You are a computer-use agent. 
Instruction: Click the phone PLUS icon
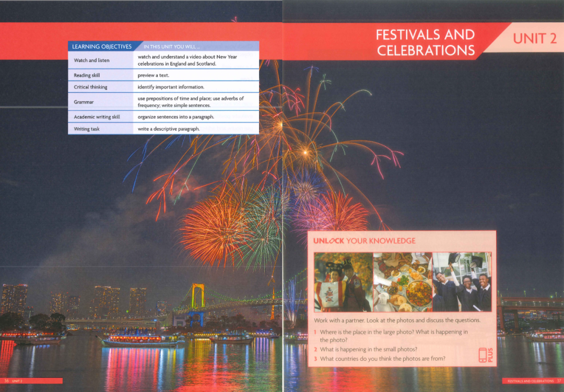[485, 355]
